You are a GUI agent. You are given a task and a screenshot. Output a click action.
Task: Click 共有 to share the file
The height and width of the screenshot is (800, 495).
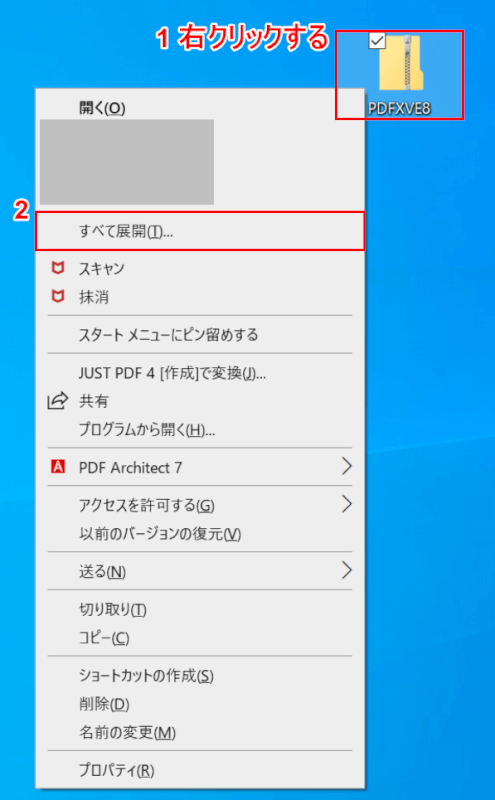[x=200, y=402]
